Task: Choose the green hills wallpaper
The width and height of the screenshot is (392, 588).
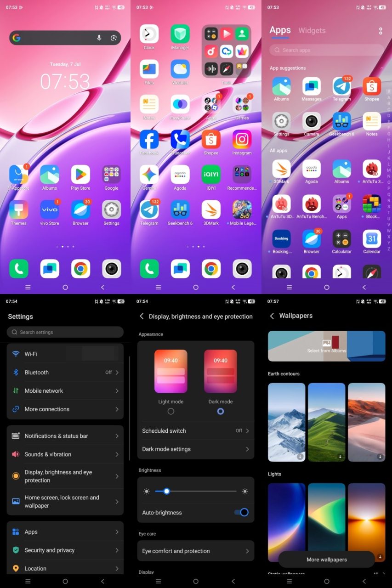Action: point(327,422)
